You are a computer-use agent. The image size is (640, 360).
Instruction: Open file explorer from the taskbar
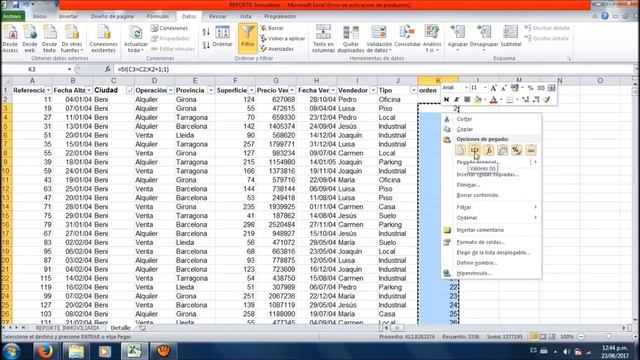76,351
